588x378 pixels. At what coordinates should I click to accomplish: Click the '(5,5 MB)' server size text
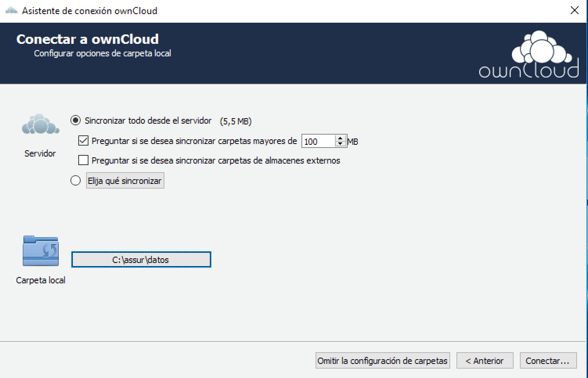236,121
